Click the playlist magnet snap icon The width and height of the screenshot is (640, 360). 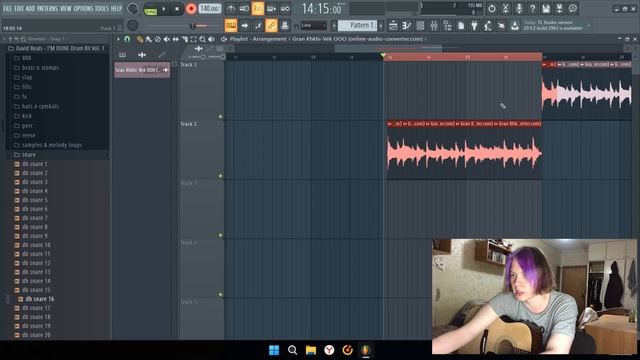pyautogui.click(x=127, y=39)
